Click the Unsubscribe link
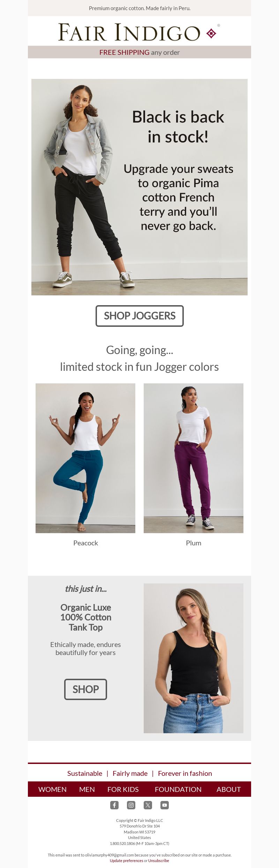 click(x=159, y=861)
